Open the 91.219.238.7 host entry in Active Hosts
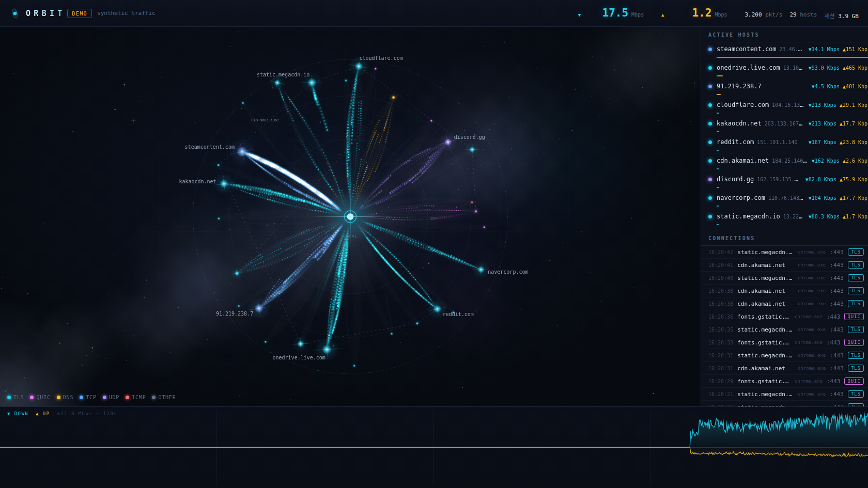The height and width of the screenshot is (488, 868). 784,88
